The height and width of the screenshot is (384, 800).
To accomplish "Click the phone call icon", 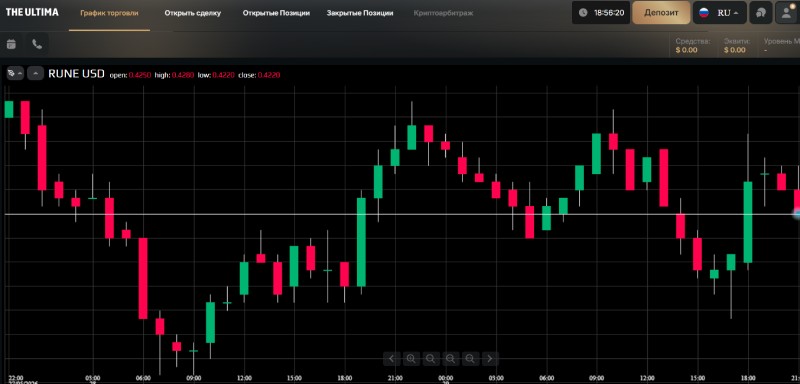I will click(37, 44).
